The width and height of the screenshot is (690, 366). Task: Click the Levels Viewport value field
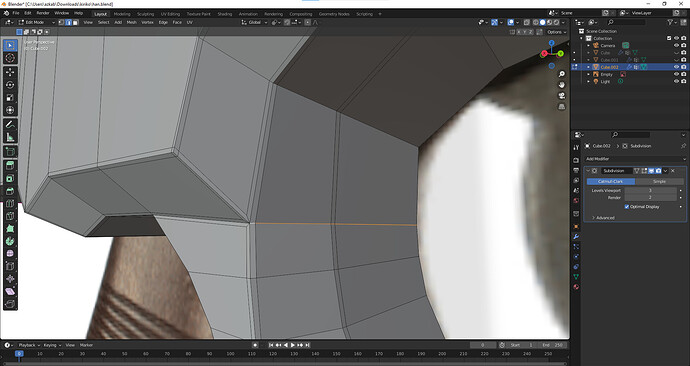point(650,190)
